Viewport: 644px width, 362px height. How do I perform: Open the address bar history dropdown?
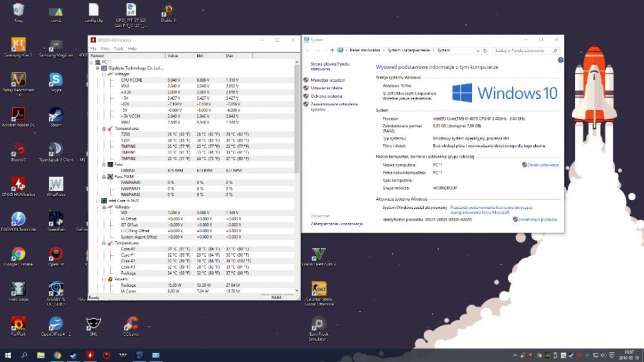point(478,51)
